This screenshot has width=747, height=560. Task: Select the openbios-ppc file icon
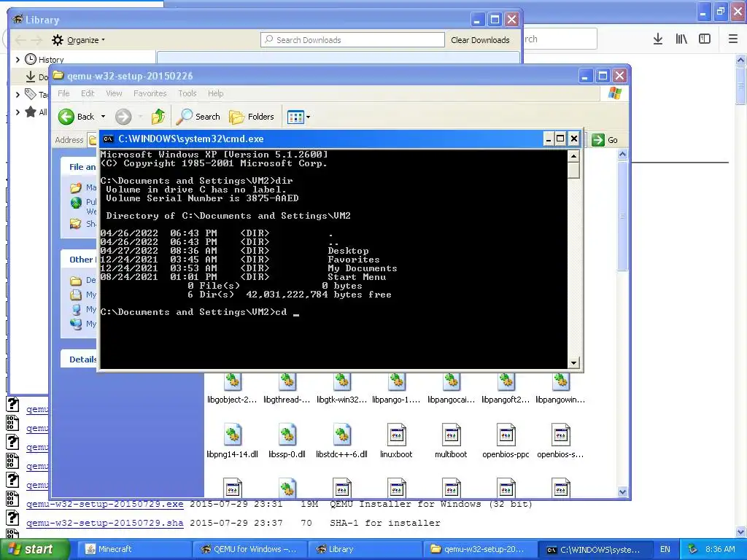pyautogui.click(x=506, y=435)
